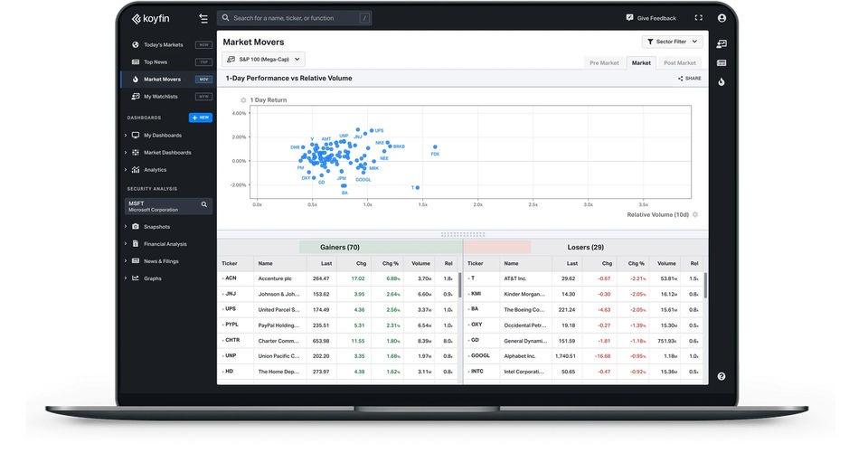Screen dimensions: 868x462
Task: Open the 1 Day Return axis settings gear
Action: tap(243, 100)
